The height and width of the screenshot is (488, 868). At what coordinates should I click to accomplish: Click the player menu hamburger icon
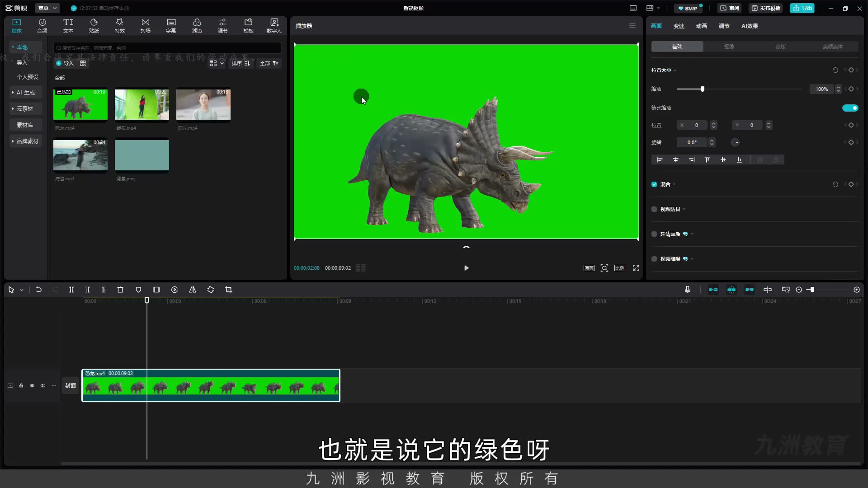click(x=632, y=26)
